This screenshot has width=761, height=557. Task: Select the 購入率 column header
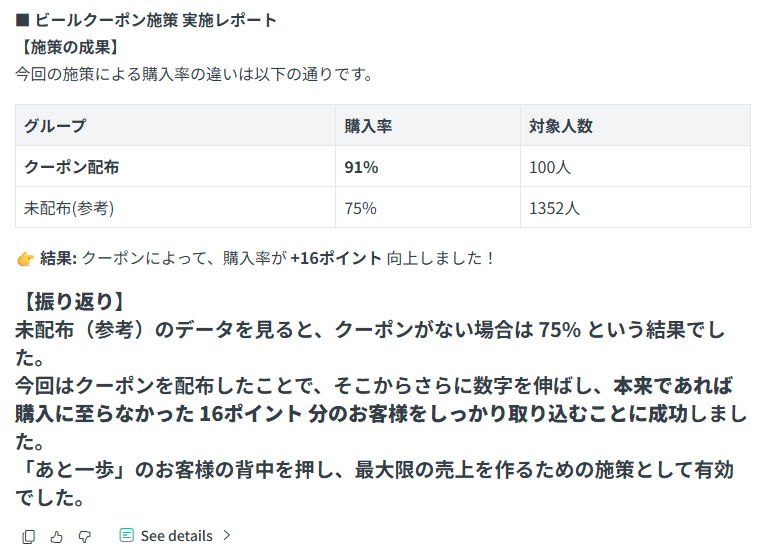428,126
